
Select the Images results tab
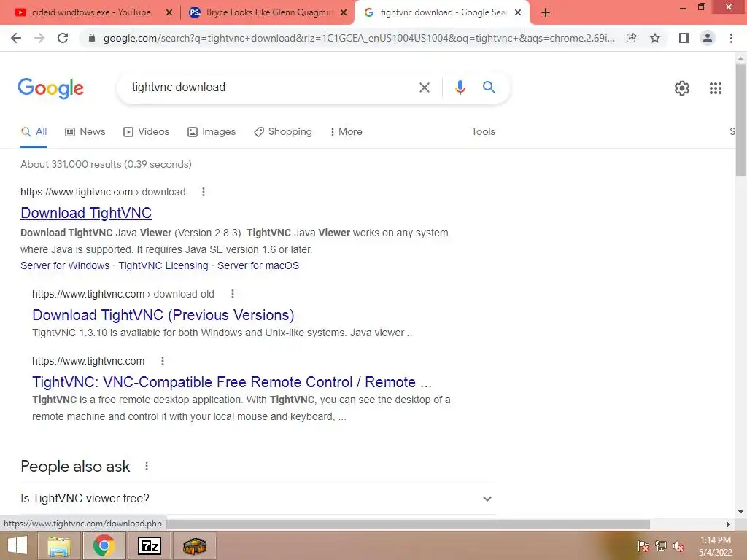[x=212, y=132]
